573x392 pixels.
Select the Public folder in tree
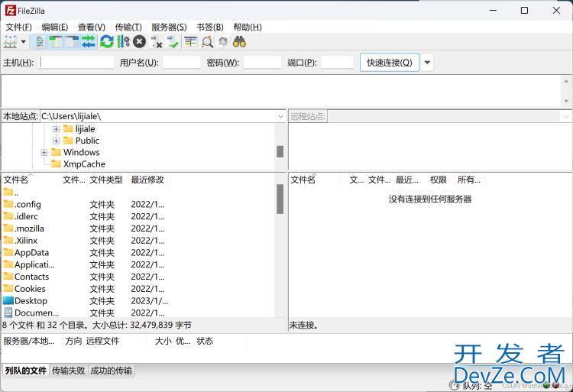[x=87, y=141]
